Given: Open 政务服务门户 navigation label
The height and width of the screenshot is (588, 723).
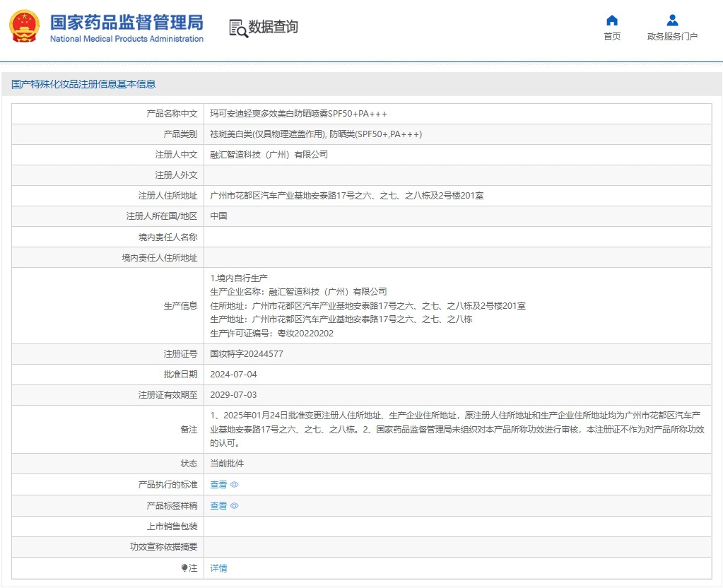Looking at the screenshot, I should pyautogui.click(x=672, y=37).
